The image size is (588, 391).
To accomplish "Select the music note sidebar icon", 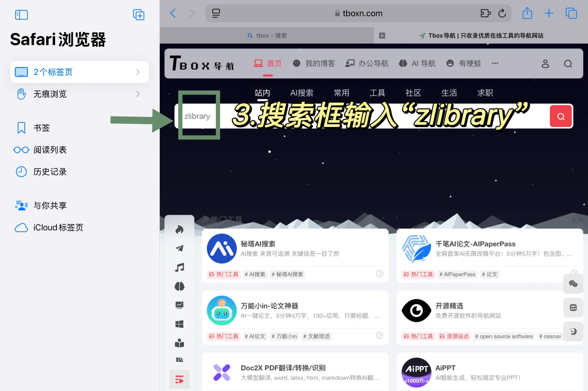I will coord(179,268).
